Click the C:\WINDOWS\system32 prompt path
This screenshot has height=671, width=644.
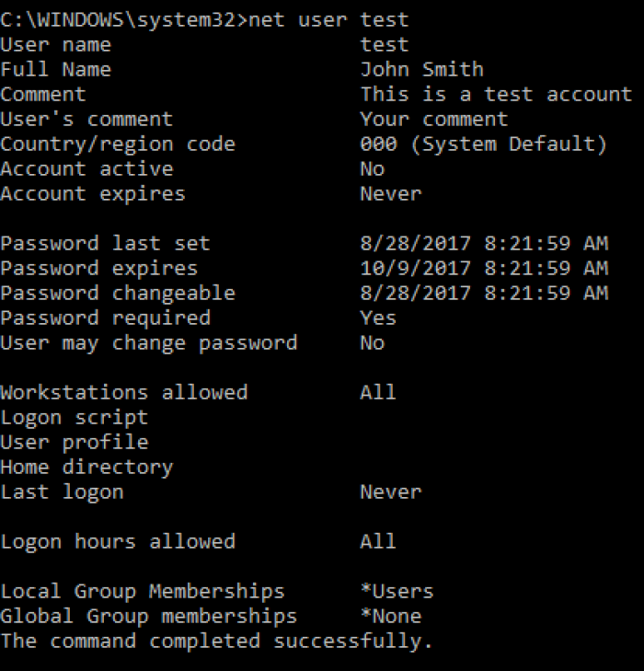pos(118,19)
